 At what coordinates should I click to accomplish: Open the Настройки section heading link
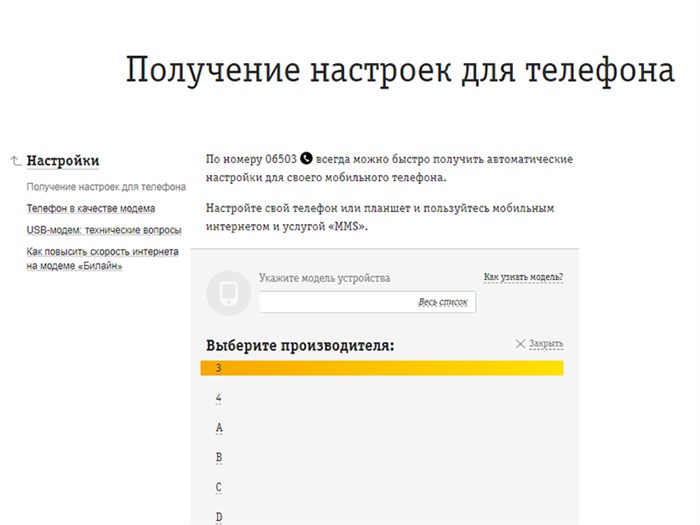click(x=63, y=161)
